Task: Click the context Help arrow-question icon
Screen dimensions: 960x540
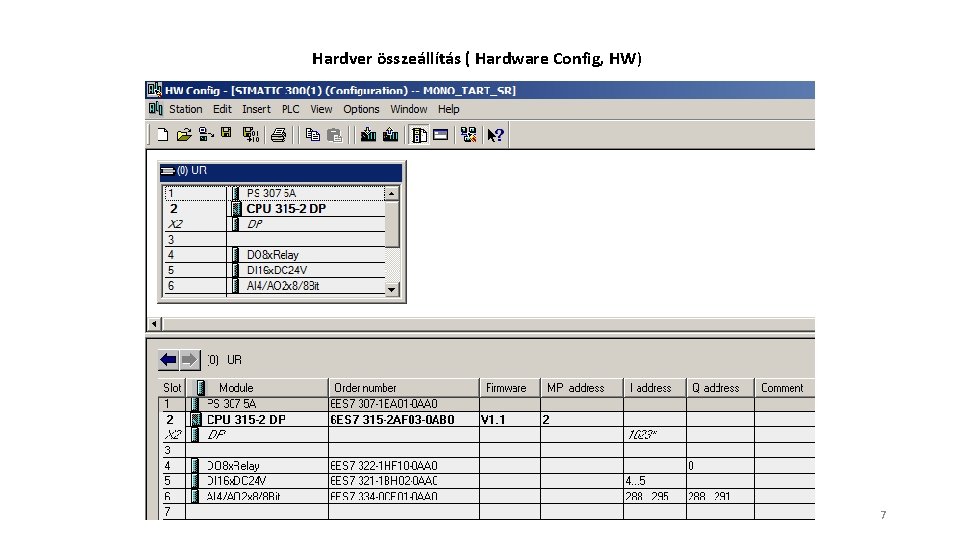Action: [495, 135]
